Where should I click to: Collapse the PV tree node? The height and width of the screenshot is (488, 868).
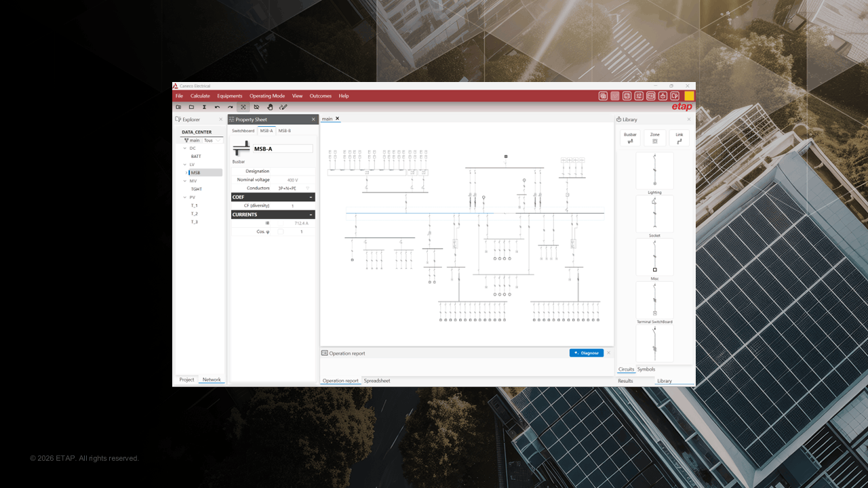click(184, 197)
